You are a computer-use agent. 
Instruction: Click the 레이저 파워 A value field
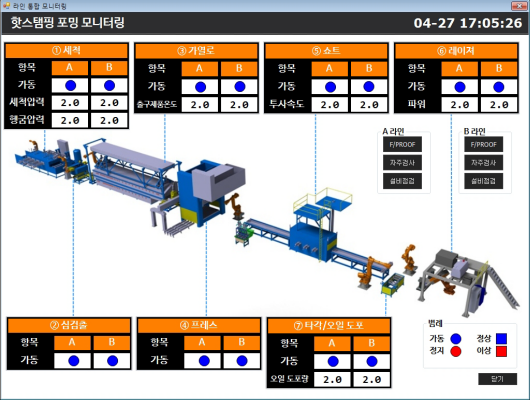coord(460,104)
